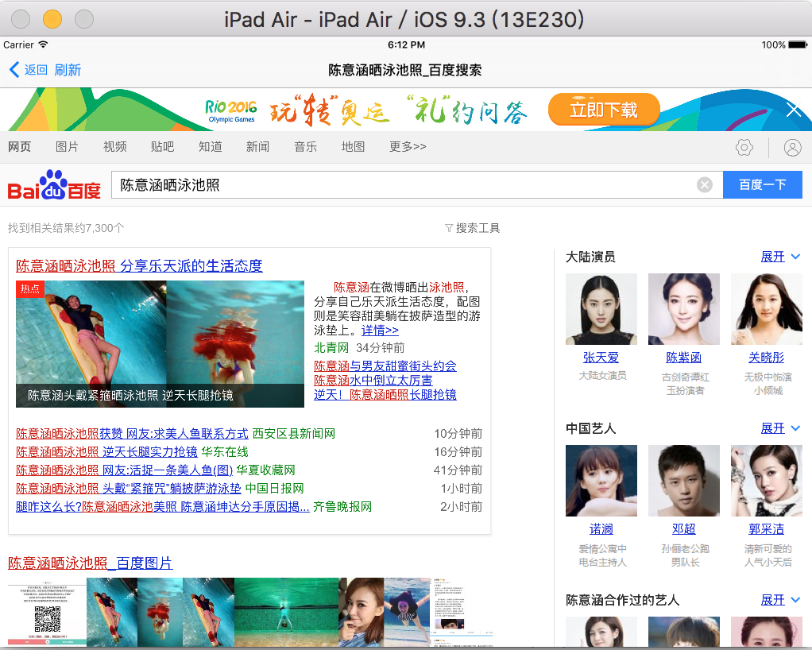Image resolution: width=812 pixels, height=650 pixels.
Task: Switch to the 知道 tab
Action: [211, 146]
